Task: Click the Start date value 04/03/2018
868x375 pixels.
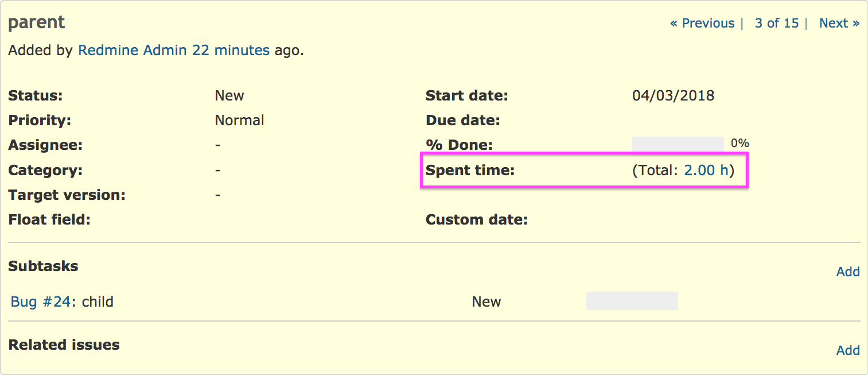Action: 673,95
